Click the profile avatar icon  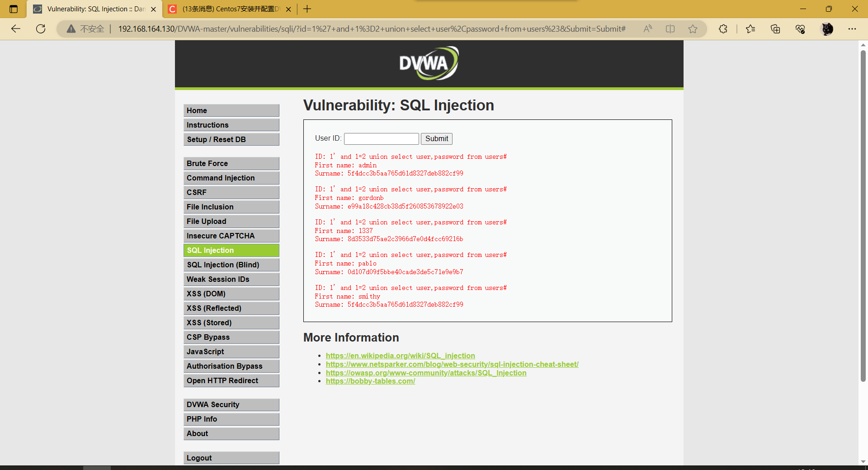click(x=827, y=29)
